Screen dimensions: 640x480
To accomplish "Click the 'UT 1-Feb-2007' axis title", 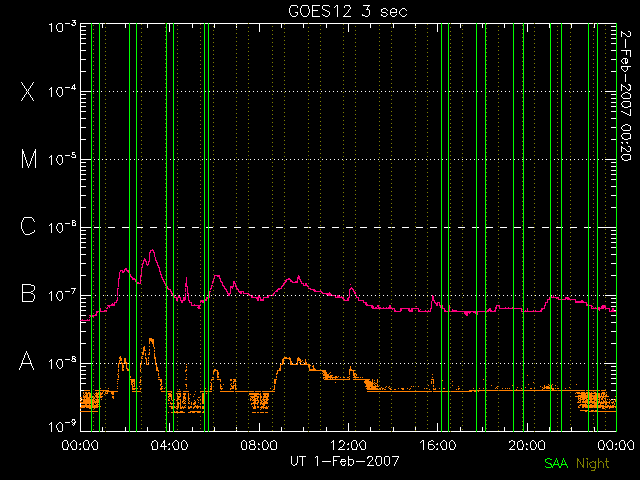I will point(344,461).
